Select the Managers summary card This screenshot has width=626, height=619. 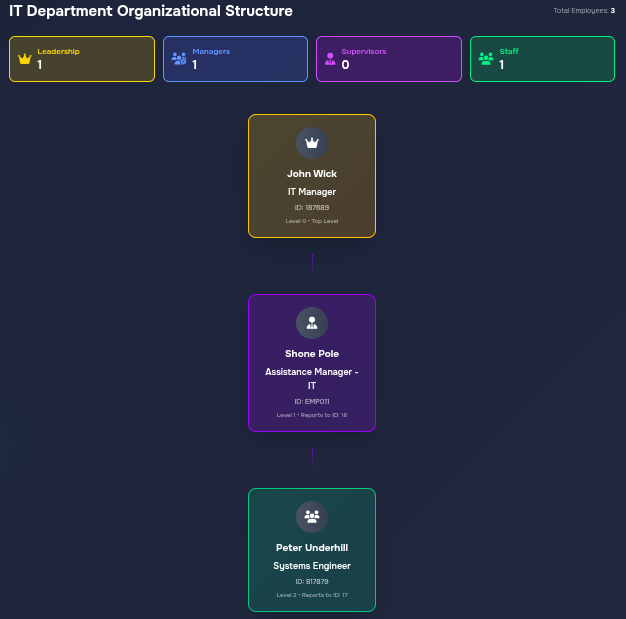(x=235, y=59)
